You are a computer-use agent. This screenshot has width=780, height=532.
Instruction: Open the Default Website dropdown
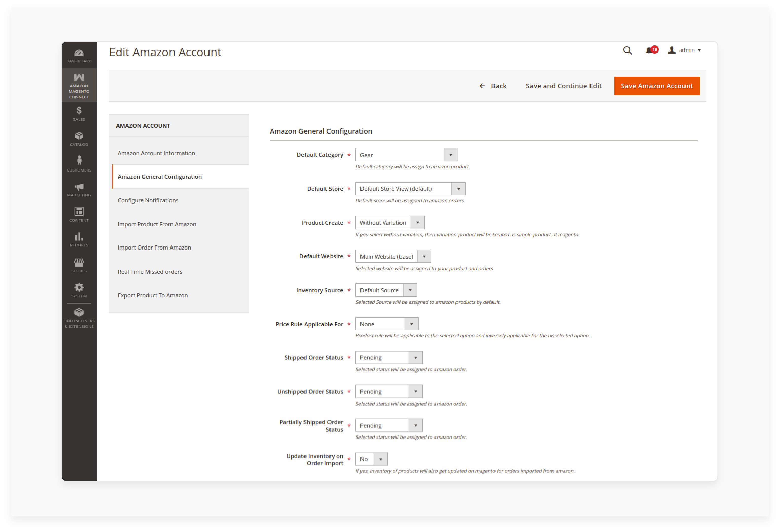pos(393,256)
